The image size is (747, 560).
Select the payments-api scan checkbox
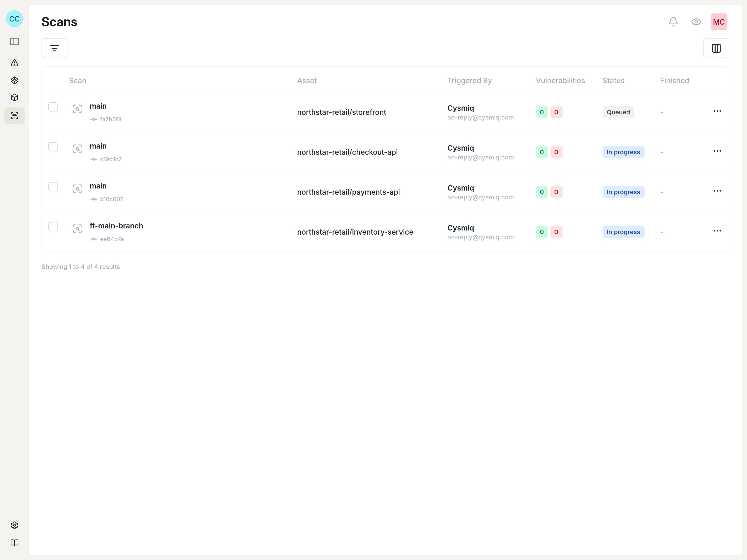point(53,187)
